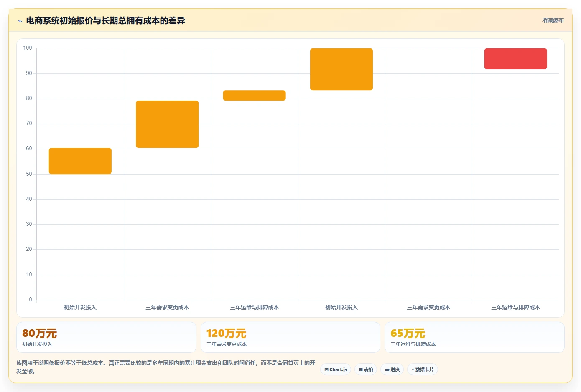Click the 表格 chip
Image resolution: width=581 pixels, height=392 pixels.
pyautogui.click(x=366, y=369)
